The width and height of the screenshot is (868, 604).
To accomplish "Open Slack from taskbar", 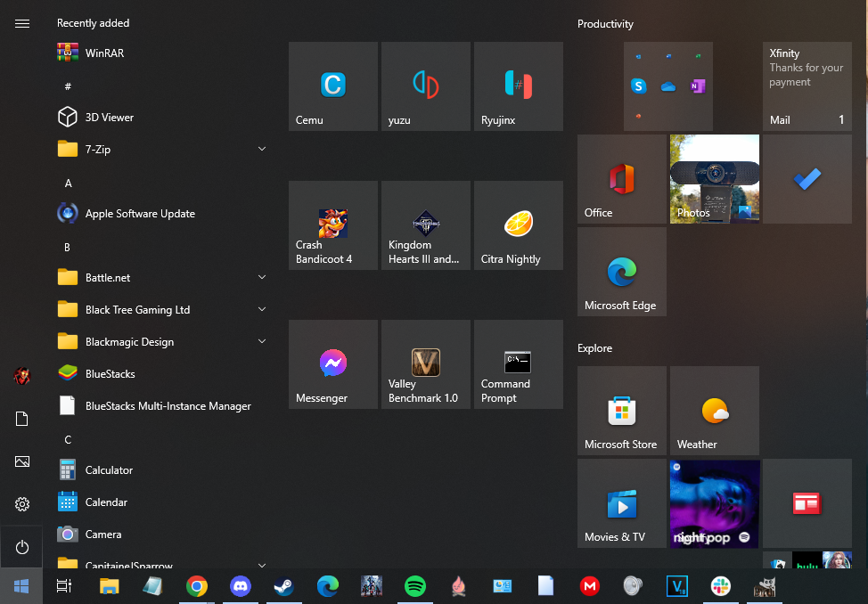I will click(x=721, y=585).
